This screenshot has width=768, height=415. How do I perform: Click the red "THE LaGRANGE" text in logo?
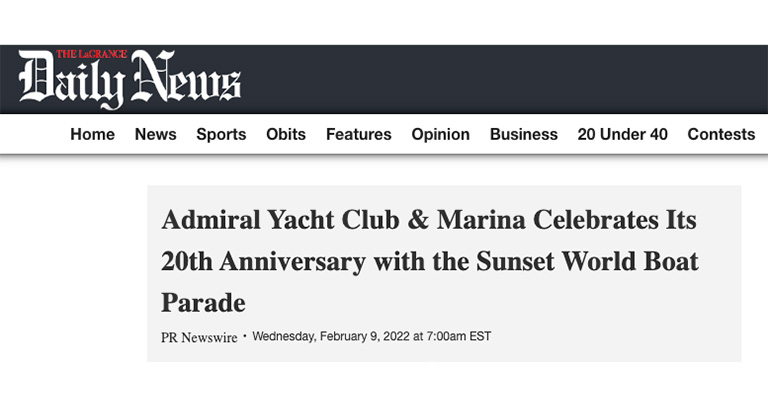click(x=92, y=54)
